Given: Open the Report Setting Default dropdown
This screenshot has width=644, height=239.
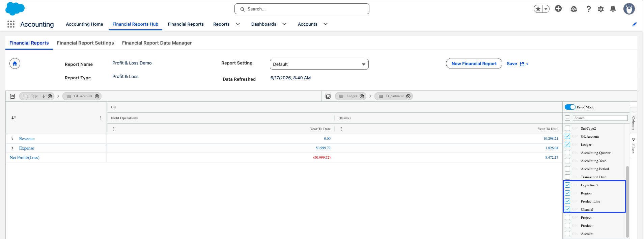Looking at the screenshot, I should tap(319, 64).
